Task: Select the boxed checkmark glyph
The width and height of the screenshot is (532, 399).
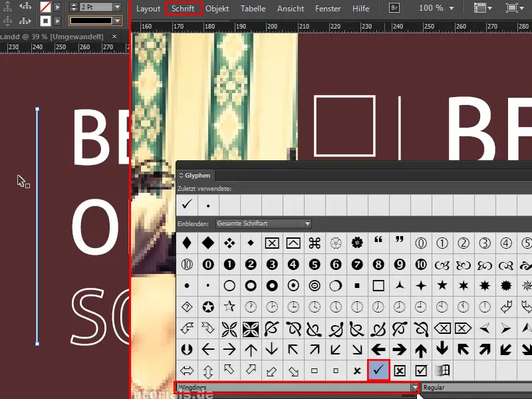Action: point(421,370)
